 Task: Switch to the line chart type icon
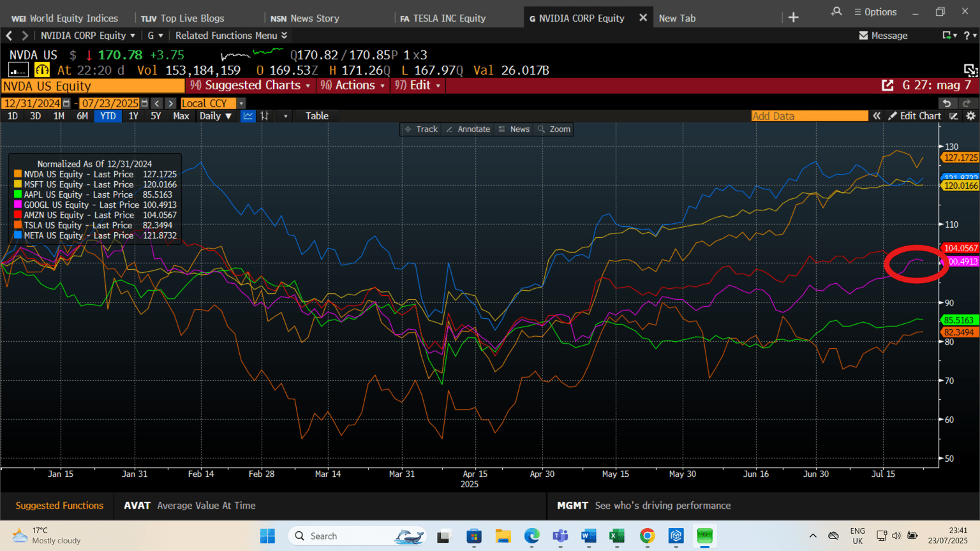(x=248, y=116)
